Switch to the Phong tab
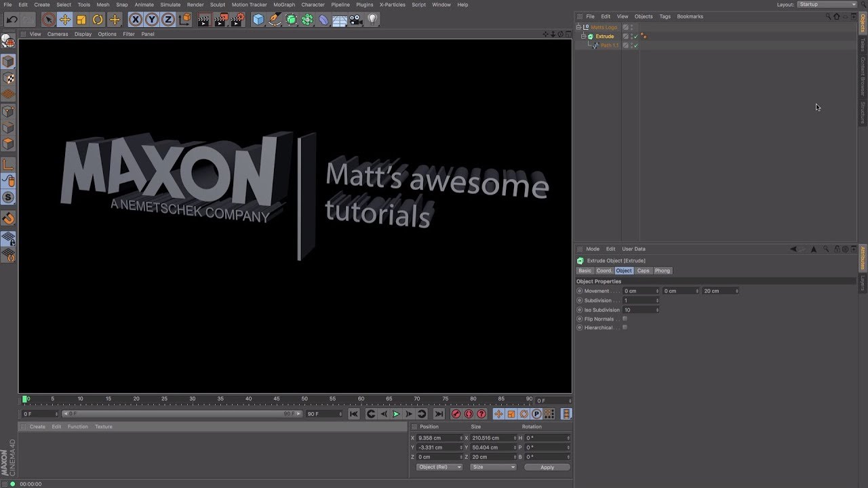Viewport: 868px width, 488px height. click(x=663, y=270)
